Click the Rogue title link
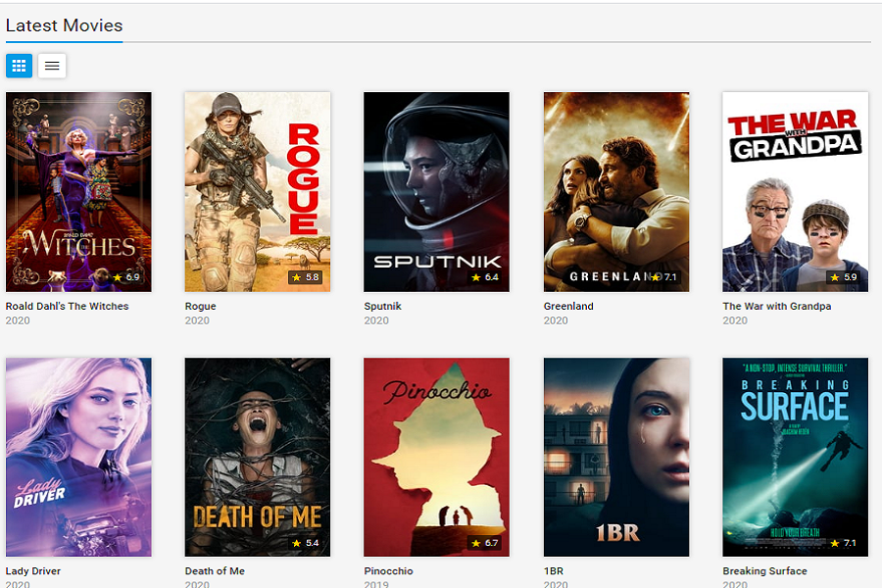Screen dimensions: 882x588 tap(200, 306)
